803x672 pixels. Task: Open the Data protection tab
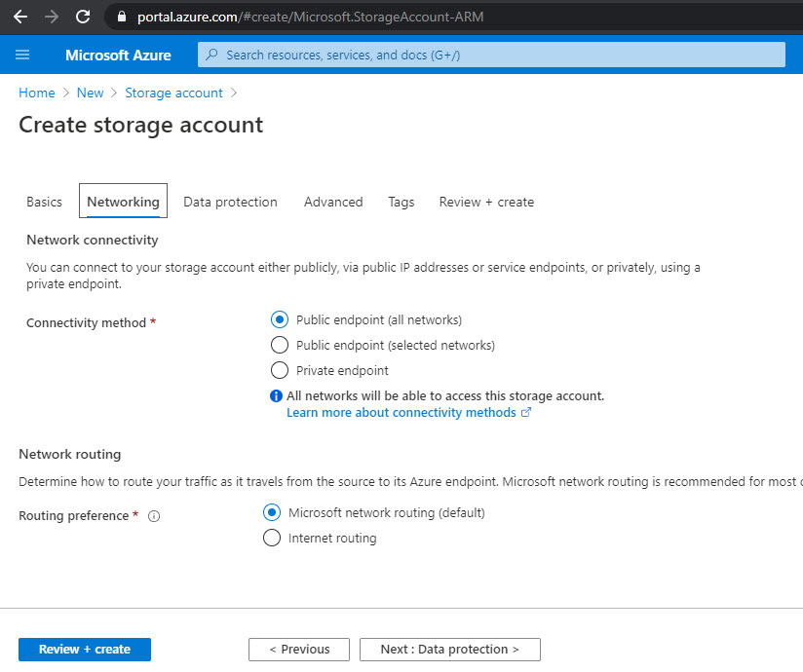pyautogui.click(x=230, y=202)
